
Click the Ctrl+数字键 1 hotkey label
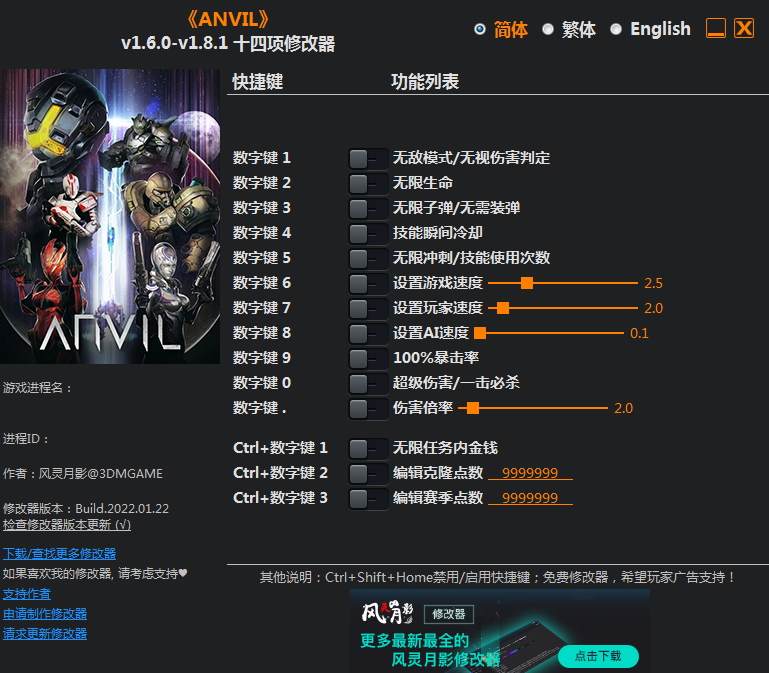[x=280, y=448]
